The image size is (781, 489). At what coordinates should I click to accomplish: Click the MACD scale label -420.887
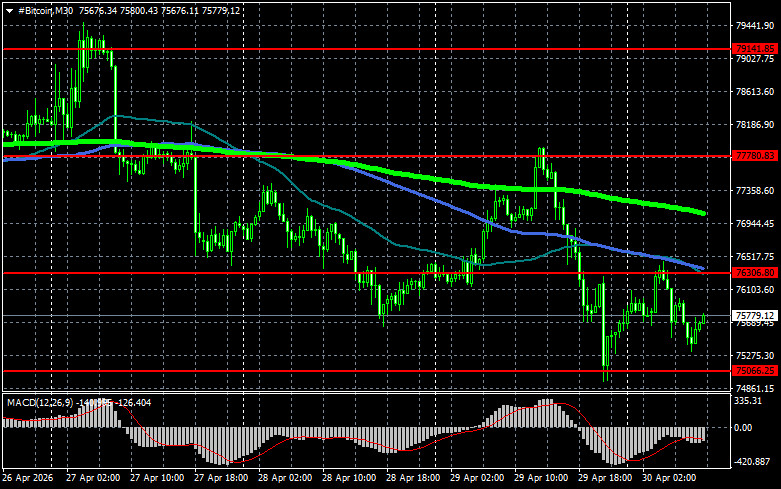752,462
